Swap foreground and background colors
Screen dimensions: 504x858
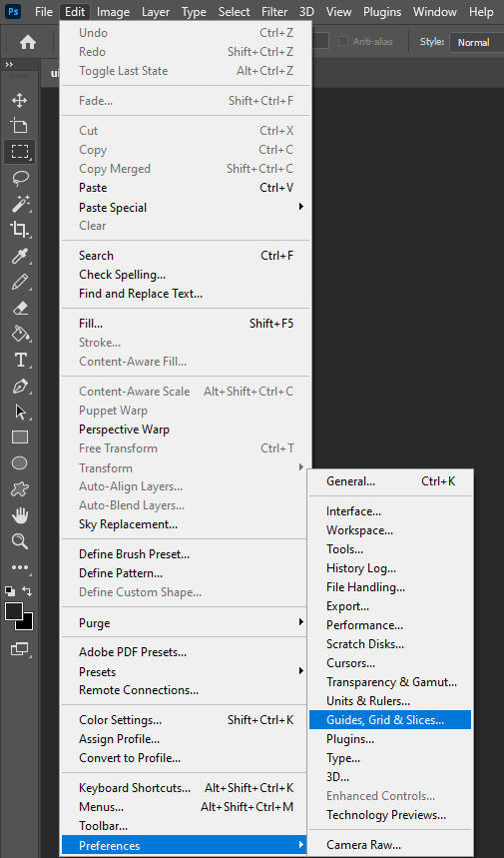pos(27,591)
